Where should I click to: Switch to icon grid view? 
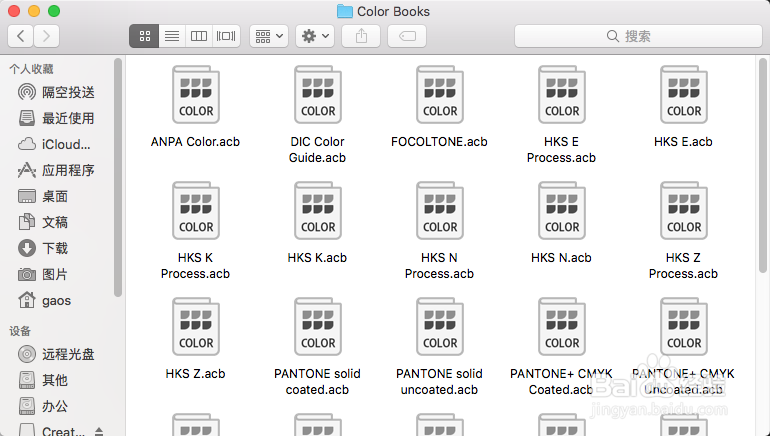pos(144,36)
